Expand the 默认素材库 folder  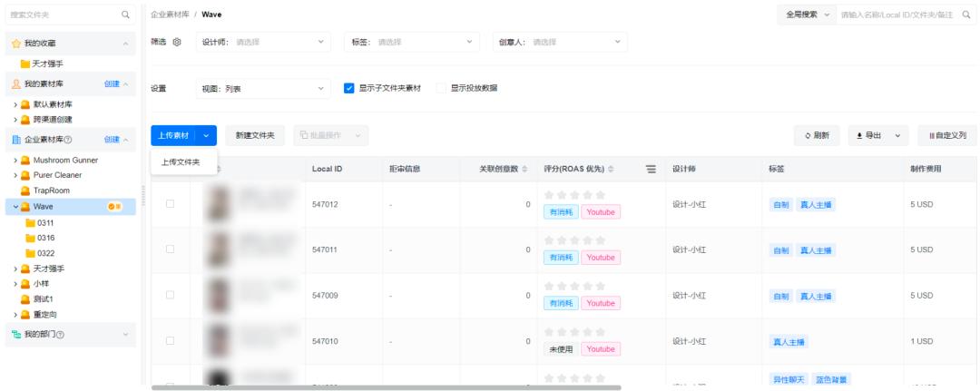(x=15, y=105)
